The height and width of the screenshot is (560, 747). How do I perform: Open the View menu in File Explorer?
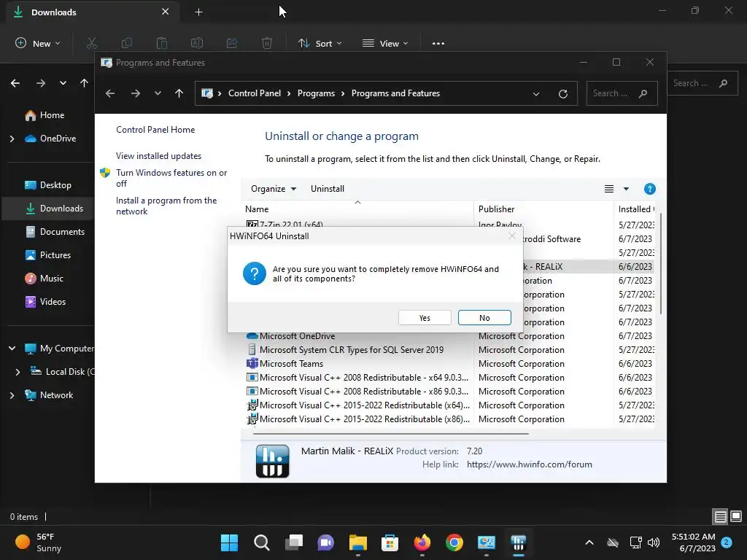pos(385,43)
